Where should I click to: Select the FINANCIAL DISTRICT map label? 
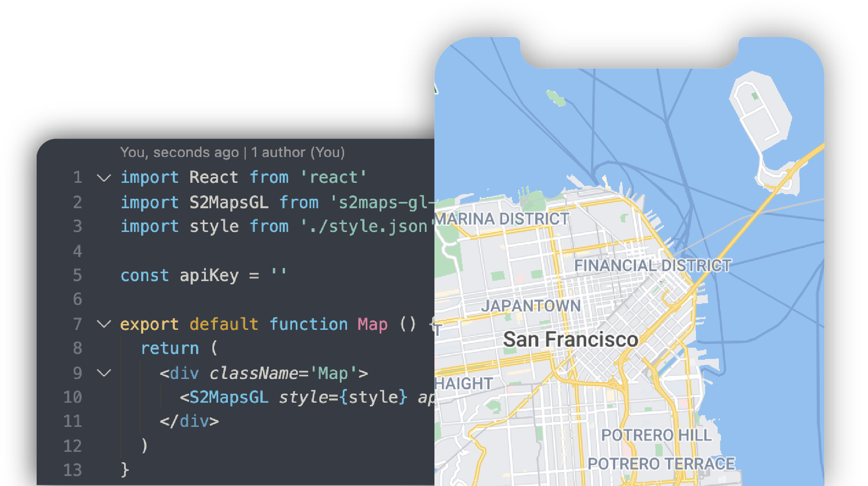point(653,265)
